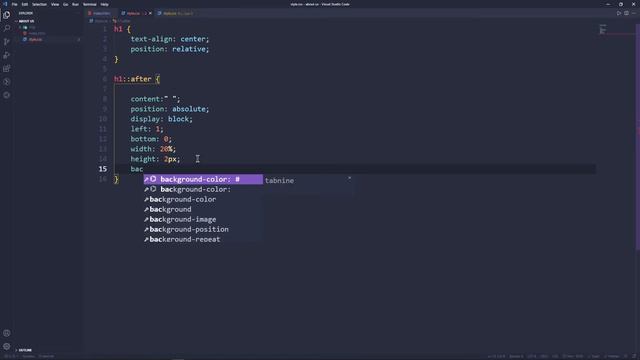Open the Terminal menu
The height and width of the screenshot is (360, 640).
[x=90, y=4]
